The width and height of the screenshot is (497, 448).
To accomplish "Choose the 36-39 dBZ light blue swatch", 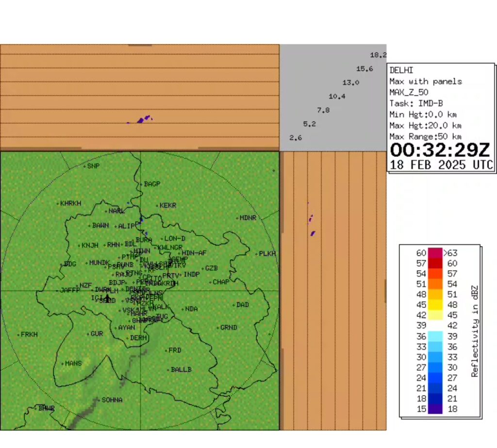I will (435, 336).
